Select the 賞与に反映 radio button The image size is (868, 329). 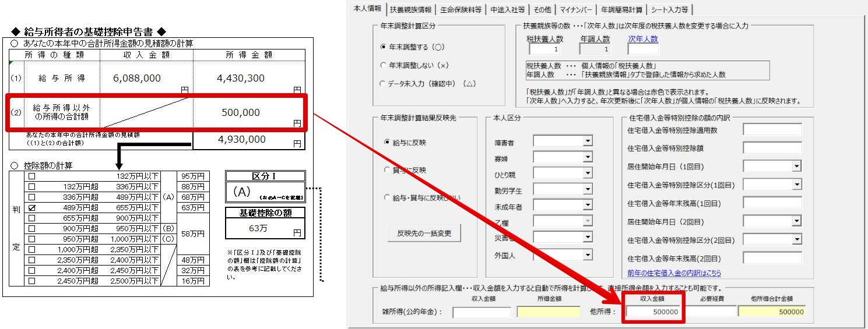386,171
